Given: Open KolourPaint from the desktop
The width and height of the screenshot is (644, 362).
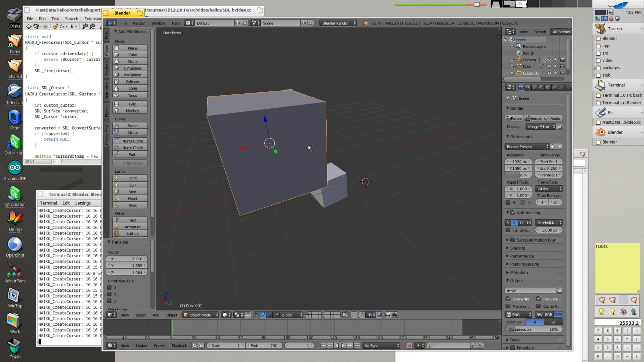Looking at the screenshot, I should (15, 272).
